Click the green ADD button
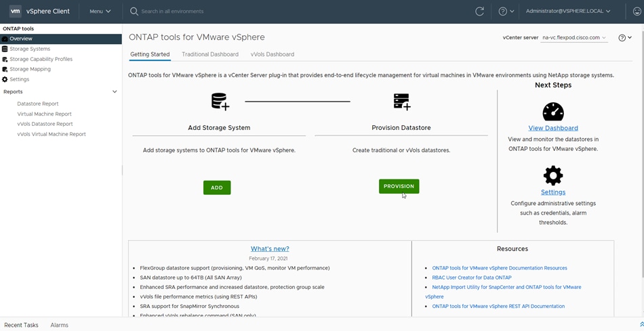Screen dimensions: 644x331 tap(217, 187)
